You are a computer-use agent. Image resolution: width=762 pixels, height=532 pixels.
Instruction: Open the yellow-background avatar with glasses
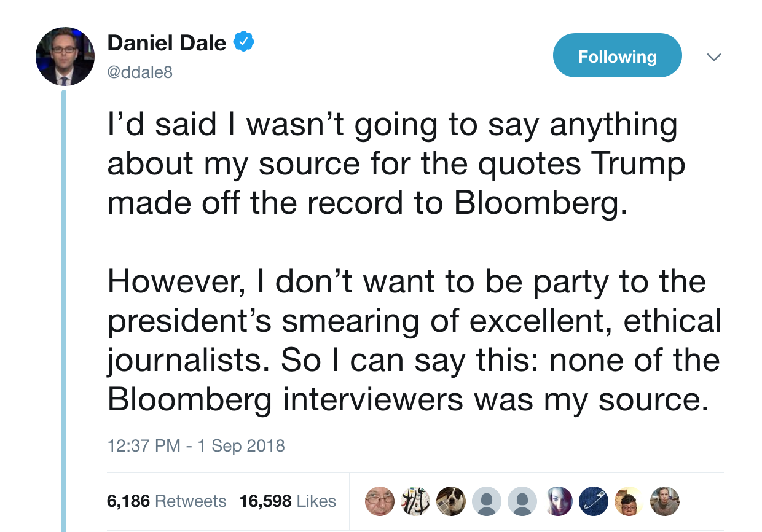(629, 501)
